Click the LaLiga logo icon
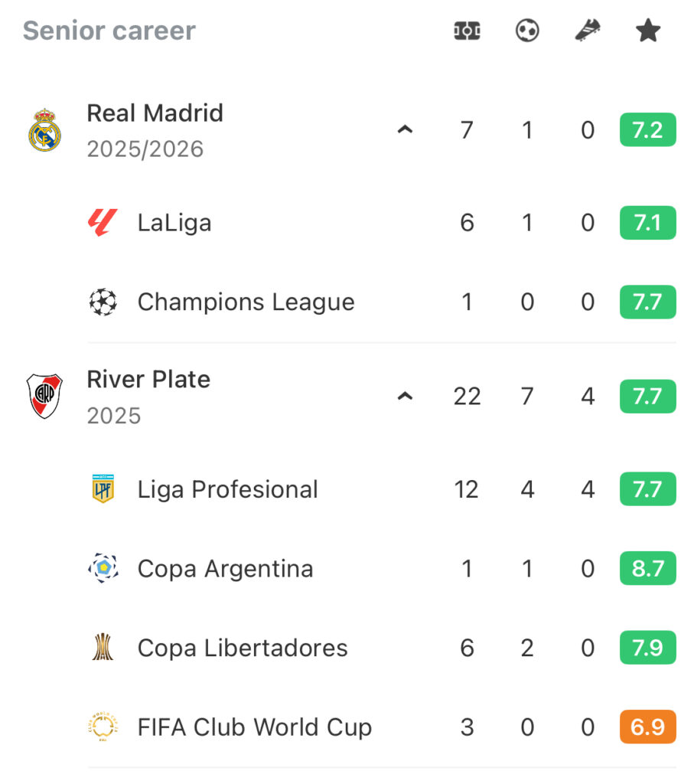Screen dimensions: 694x784 tap(103, 223)
